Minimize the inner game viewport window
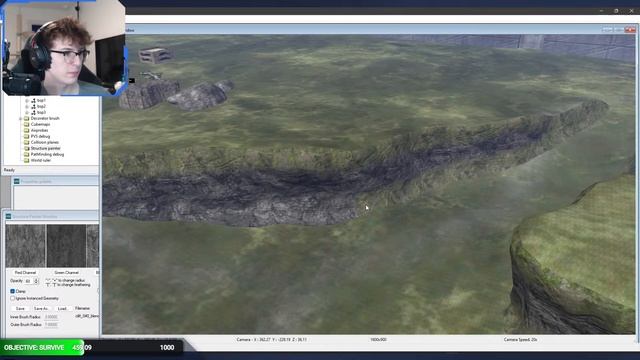The width and height of the screenshot is (640, 360). coord(607,30)
